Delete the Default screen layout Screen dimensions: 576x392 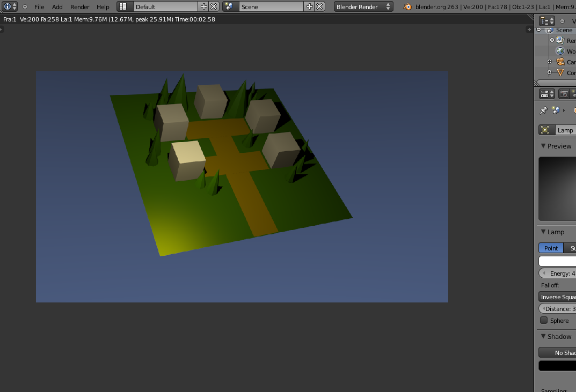click(x=214, y=6)
